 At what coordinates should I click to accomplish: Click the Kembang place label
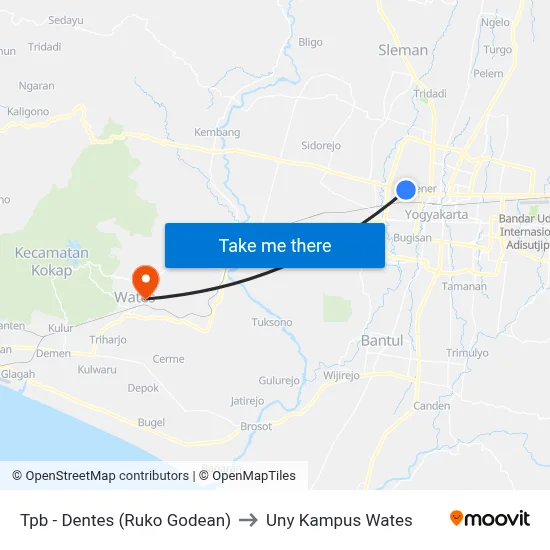(217, 132)
